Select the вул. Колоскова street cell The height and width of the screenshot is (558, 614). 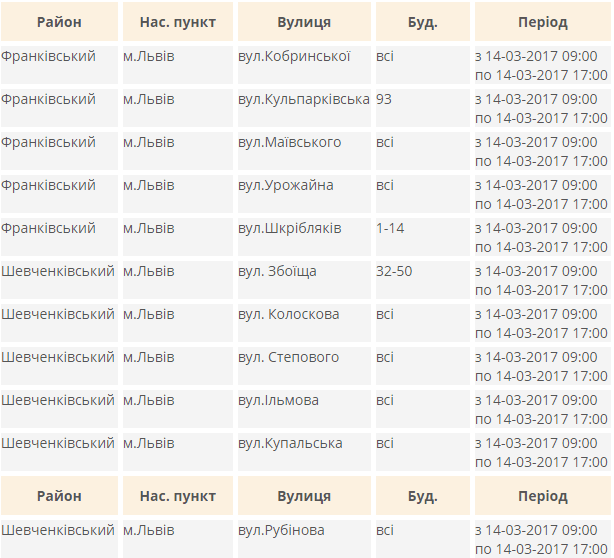pyautogui.click(x=289, y=314)
